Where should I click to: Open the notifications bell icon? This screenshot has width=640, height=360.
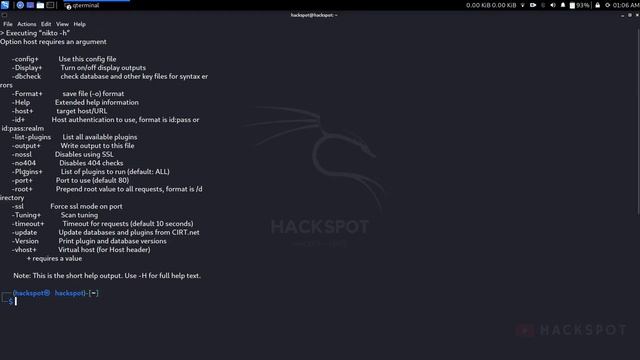[563, 5]
